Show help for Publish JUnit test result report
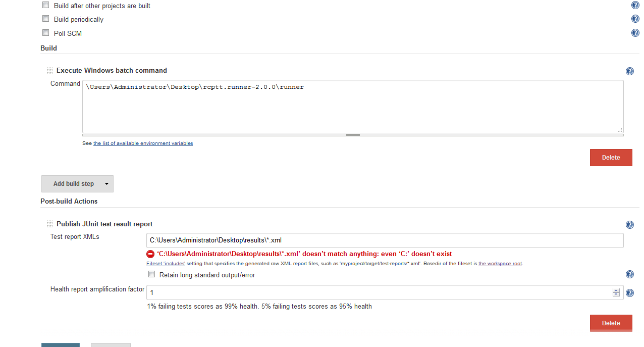Viewport: 644px width, 347px height. click(x=629, y=225)
